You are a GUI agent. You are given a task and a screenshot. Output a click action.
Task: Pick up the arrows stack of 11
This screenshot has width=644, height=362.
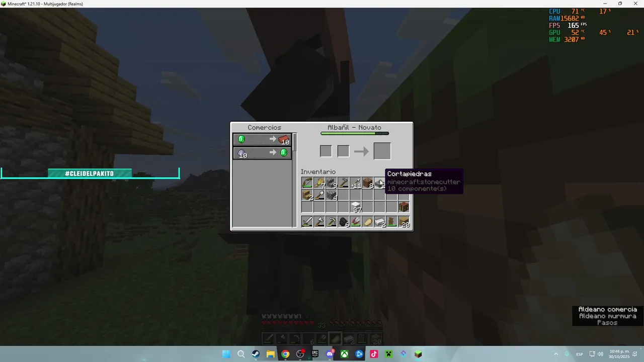[x=355, y=183]
